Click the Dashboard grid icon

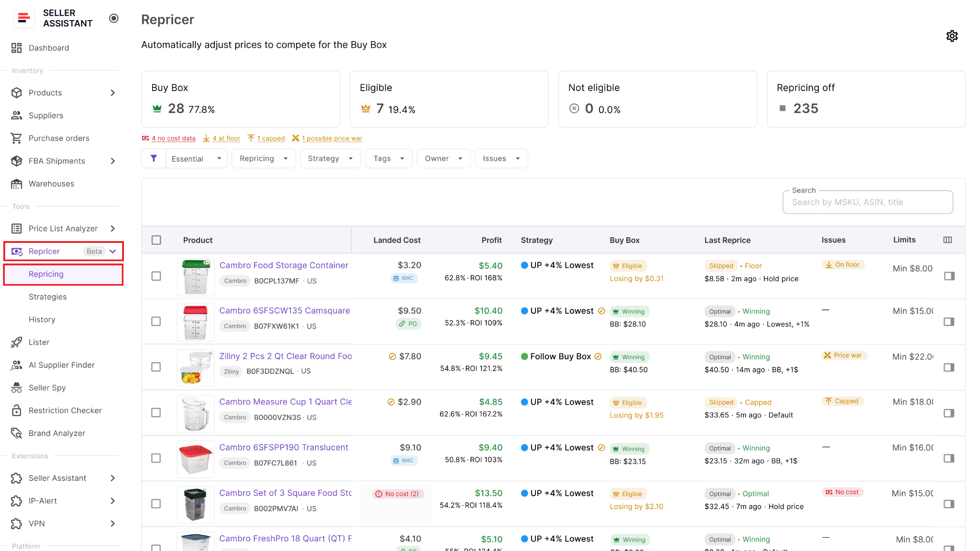point(17,48)
